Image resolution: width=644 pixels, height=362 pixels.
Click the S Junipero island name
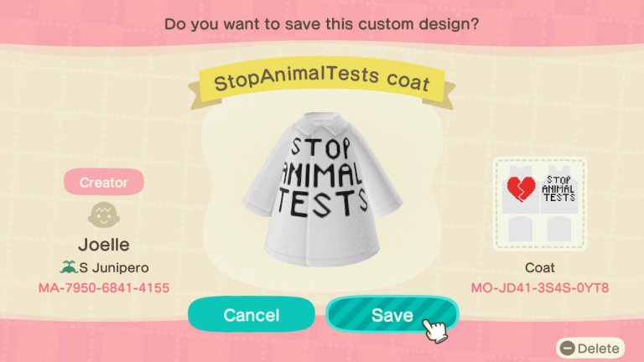coord(114,267)
